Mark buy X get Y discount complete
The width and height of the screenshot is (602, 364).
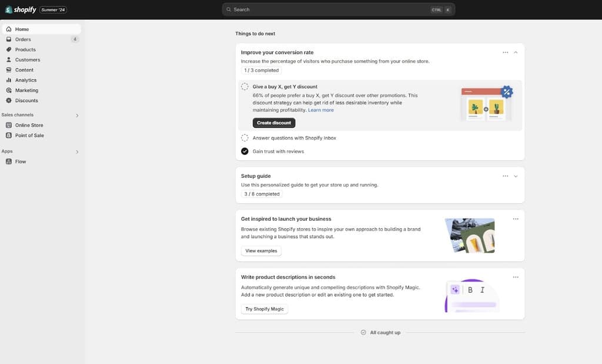point(245,87)
